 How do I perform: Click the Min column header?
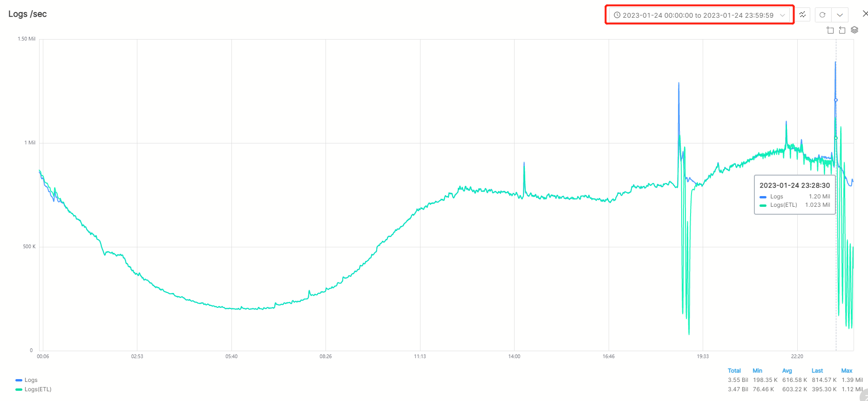[757, 371]
